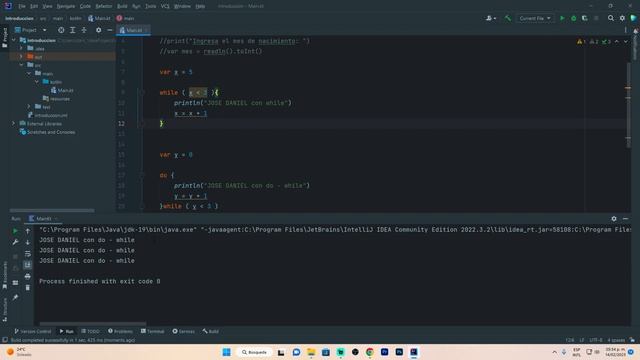Rerun Main.kt in Run panel
Viewport: 640px width, 360px height.
pos(15,231)
